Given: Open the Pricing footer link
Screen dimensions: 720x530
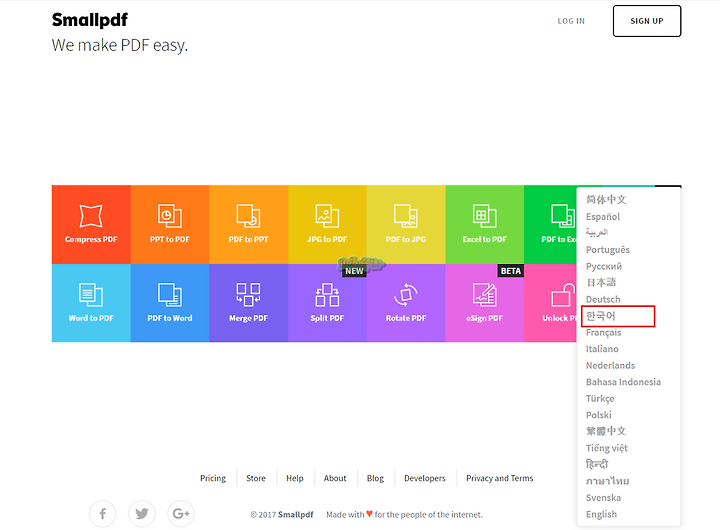Looking at the screenshot, I should [213, 478].
